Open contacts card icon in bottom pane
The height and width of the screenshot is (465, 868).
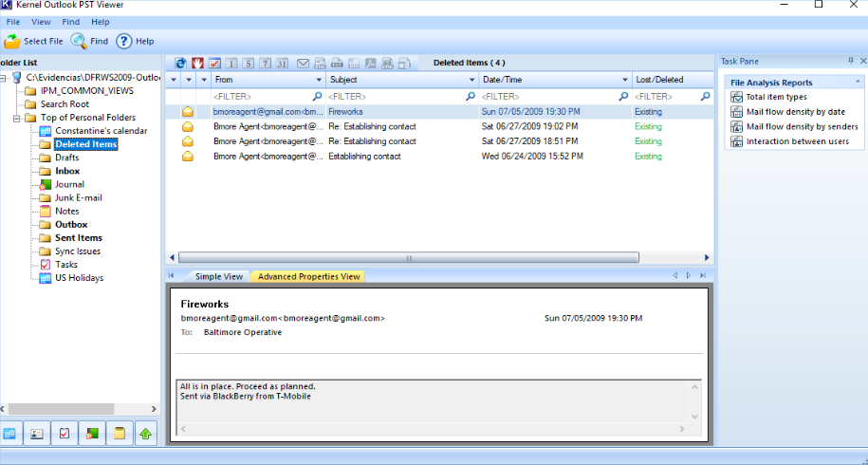38,434
